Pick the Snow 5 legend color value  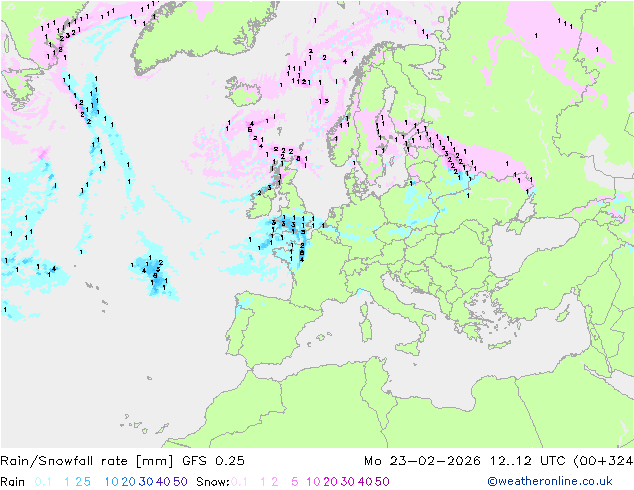point(295,482)
